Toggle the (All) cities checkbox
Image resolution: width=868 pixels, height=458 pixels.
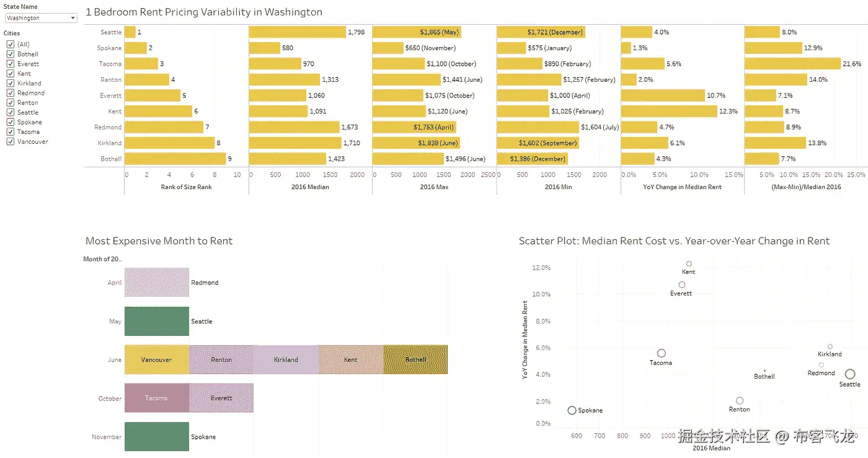point(10,45)
